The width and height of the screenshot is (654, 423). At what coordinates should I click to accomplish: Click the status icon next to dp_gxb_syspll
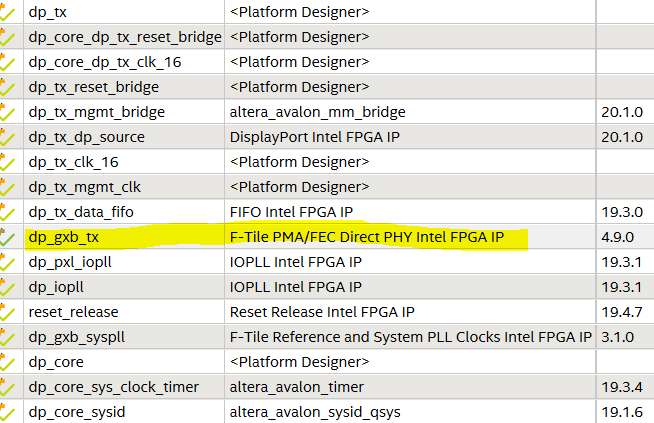click(8, 337)
